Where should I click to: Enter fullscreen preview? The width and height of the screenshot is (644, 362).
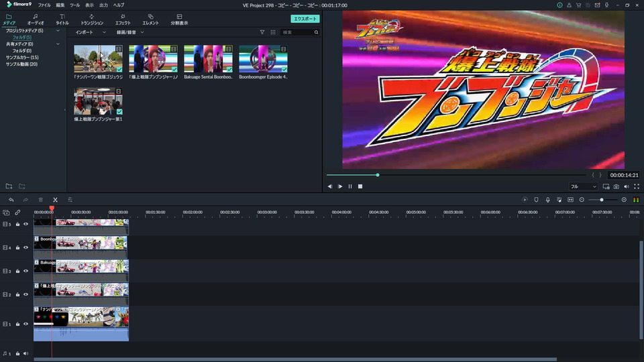point(636,186)
